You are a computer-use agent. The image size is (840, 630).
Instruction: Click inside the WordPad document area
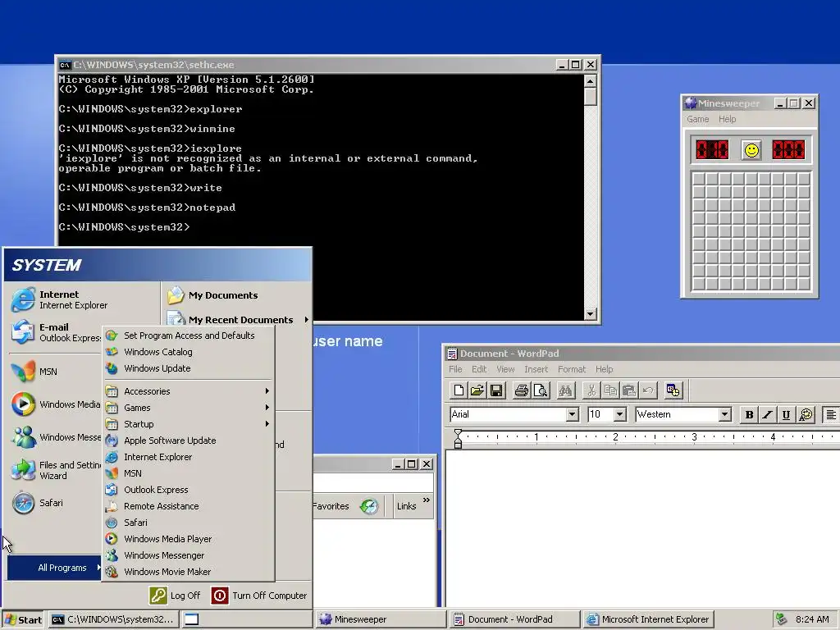click(643, 527)
